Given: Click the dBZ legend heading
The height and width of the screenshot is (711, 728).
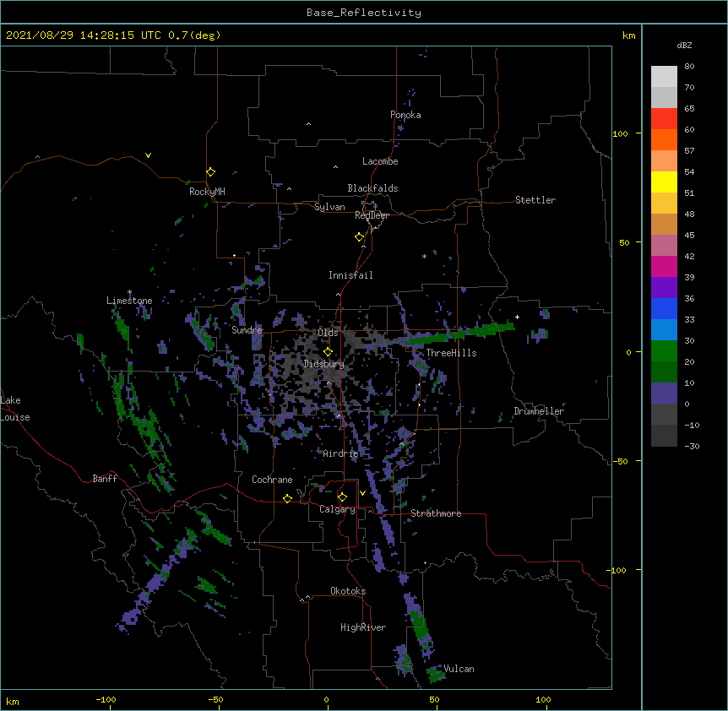Looking at the screenshot, I should point(684,45).
